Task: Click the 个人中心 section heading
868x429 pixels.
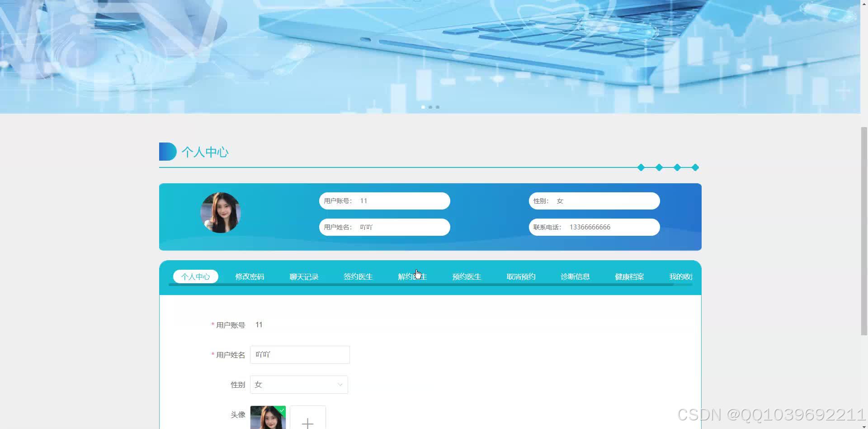Action: 205,152
